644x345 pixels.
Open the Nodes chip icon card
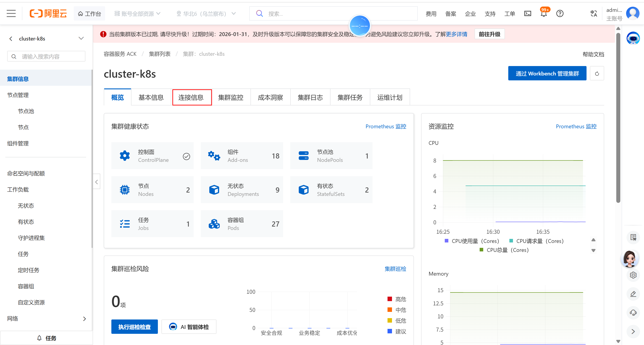click(x=153, y=190)
